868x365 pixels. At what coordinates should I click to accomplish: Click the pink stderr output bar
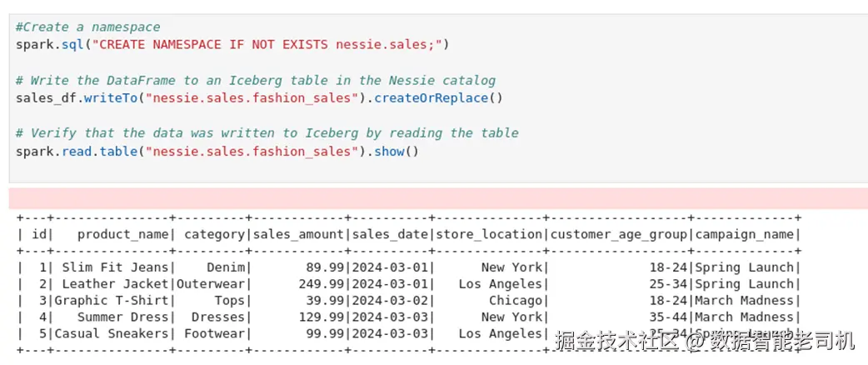click(438, 198)
